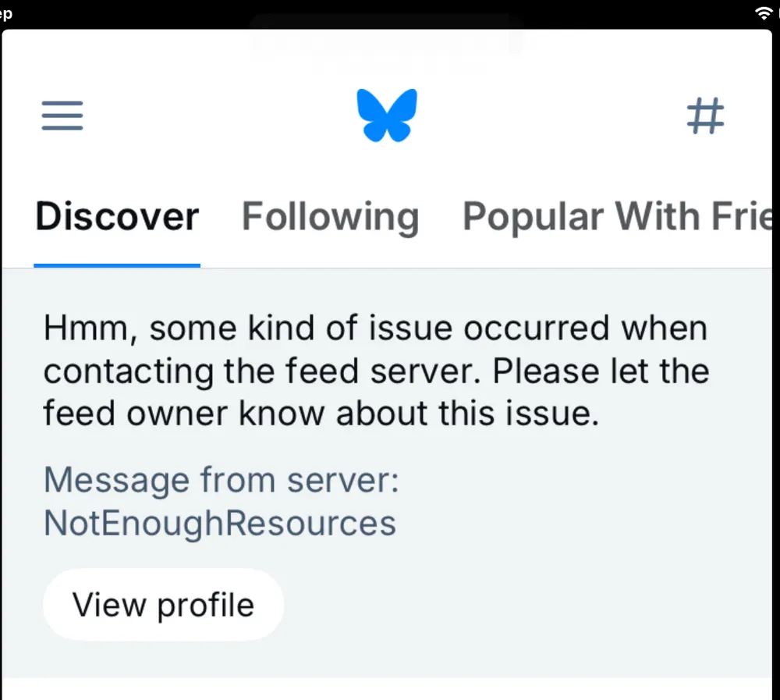Click the "Hmm, some kind of issue" text
The height and width of the screenshot is (700, 780).
coord(374,329)
